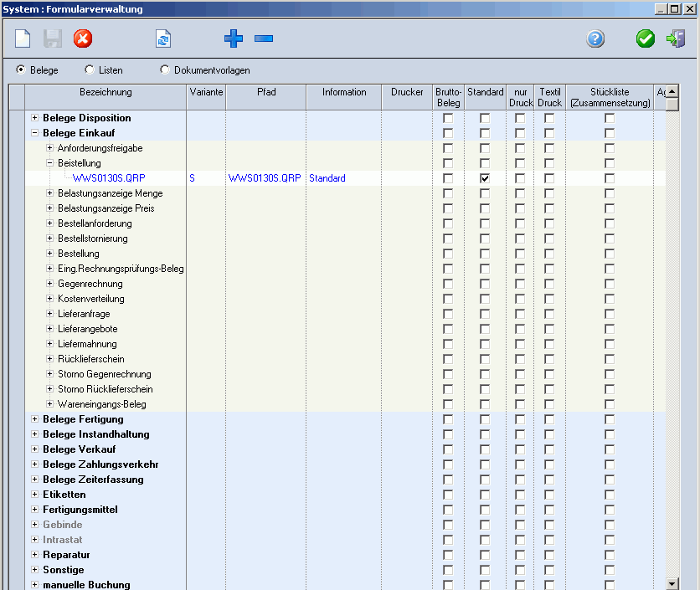Confirm with the green checkmark icon
The height and width of the screenshot is (590, 700).
point(646,38)
